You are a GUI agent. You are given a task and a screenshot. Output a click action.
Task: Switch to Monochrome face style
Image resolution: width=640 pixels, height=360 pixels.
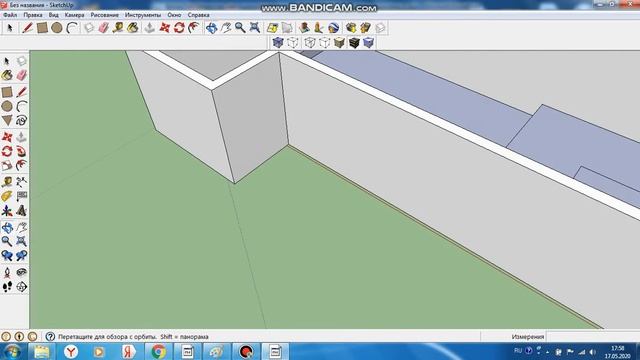click(369, 42)
